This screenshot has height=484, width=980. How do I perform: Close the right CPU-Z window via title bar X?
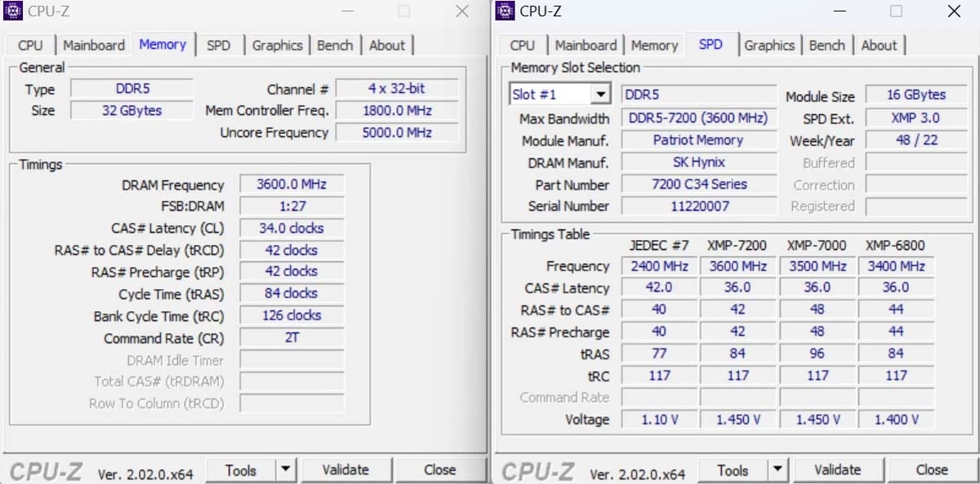(955, 11)
